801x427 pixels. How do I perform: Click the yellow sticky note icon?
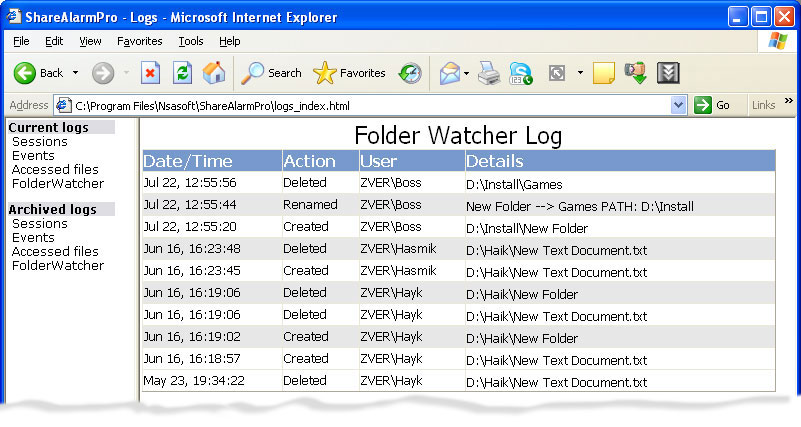[603, 73]
